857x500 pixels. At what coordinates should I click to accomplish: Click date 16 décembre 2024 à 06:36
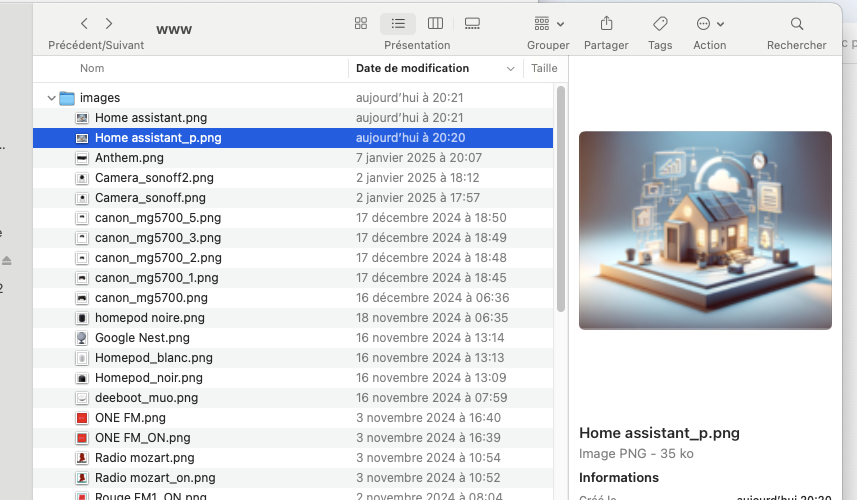click(x=432, y=298)
